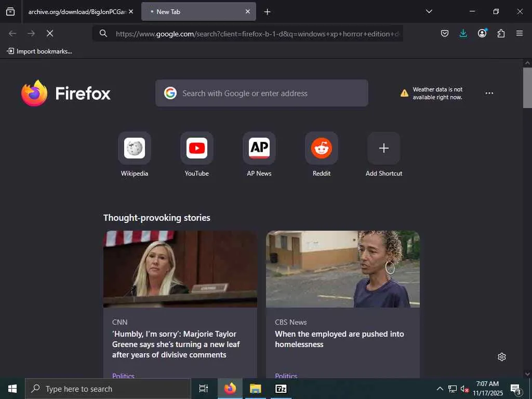The width and height of the screenshot is (532, 399).
Task: Click the muted volume tray icon
Action: tap(464, 389)
